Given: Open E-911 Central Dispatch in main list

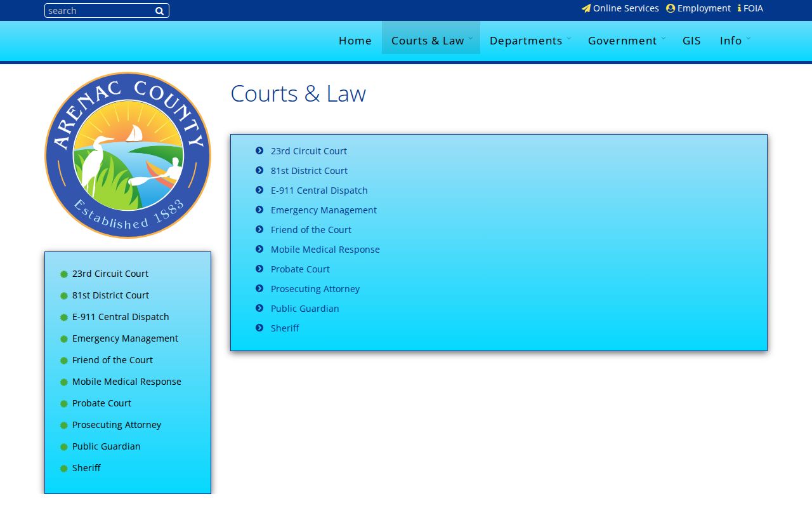Looking at the screenshot, I should (x=319, y=190).
